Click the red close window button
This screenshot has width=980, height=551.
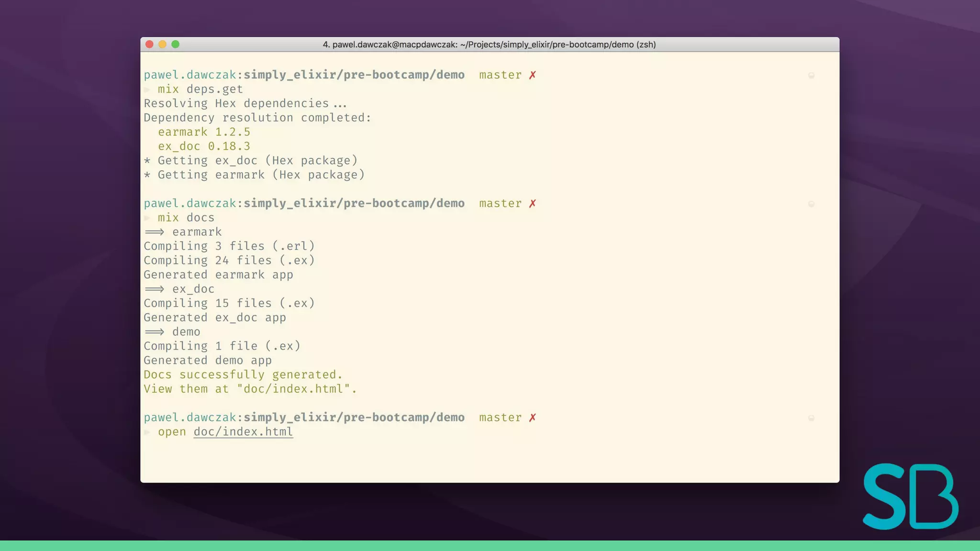149,44
